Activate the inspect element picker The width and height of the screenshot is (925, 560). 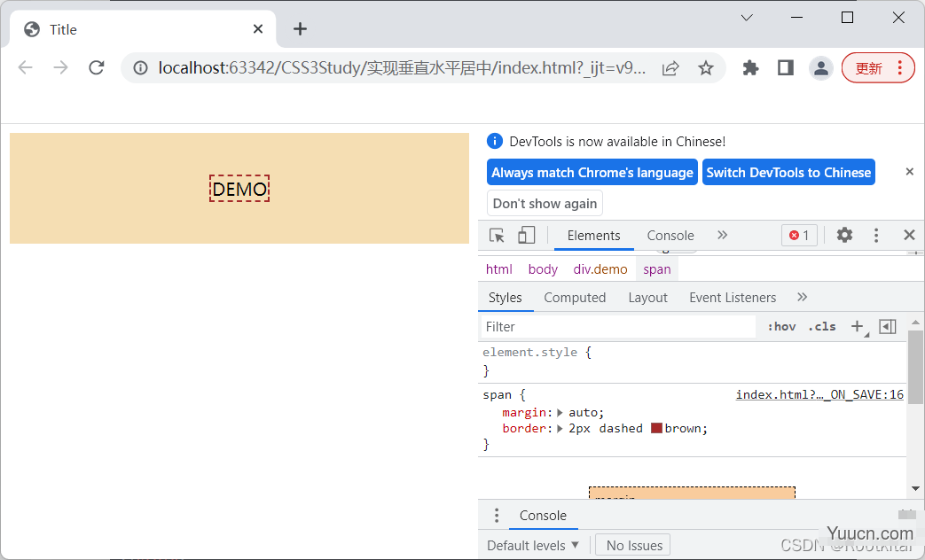click(x=497, y=235)
